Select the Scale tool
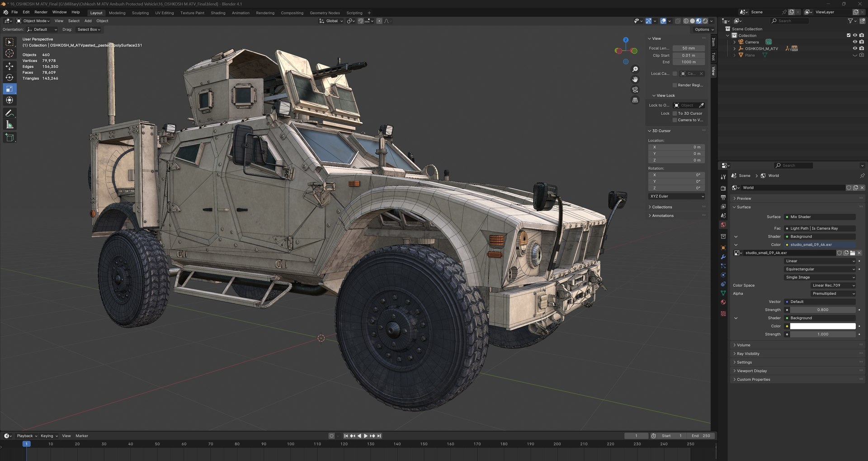 9,89
